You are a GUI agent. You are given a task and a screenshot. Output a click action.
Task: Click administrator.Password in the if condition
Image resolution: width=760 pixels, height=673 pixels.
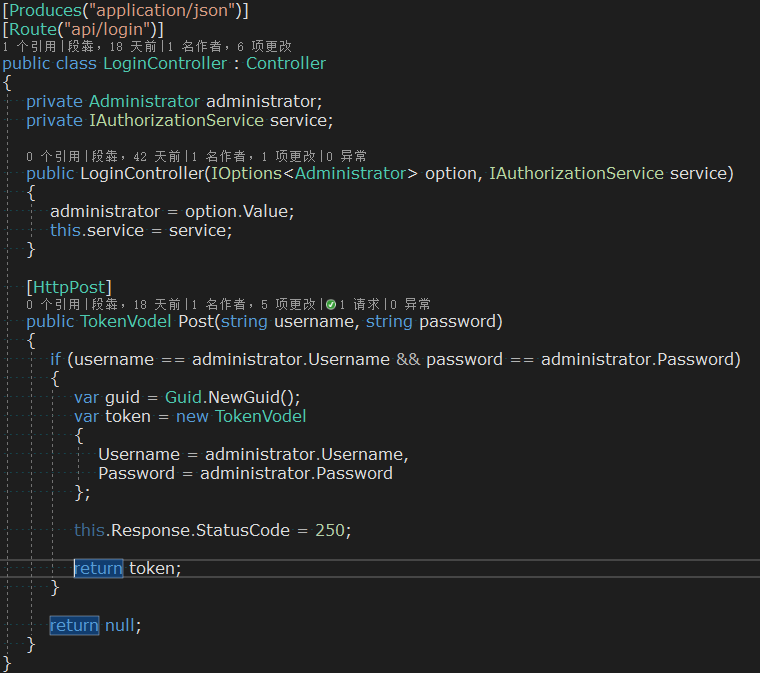pyautogui.click(x=637, y=359)
